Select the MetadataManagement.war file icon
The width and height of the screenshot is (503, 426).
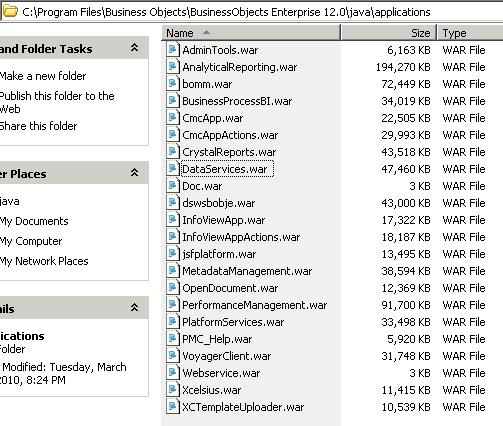[x=173, y=271]
